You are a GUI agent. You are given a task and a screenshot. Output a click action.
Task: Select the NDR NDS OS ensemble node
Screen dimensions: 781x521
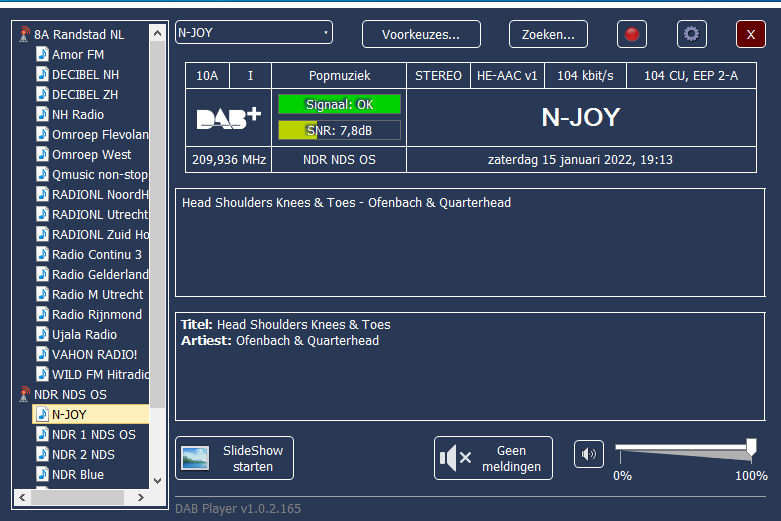tap(70, 394)
